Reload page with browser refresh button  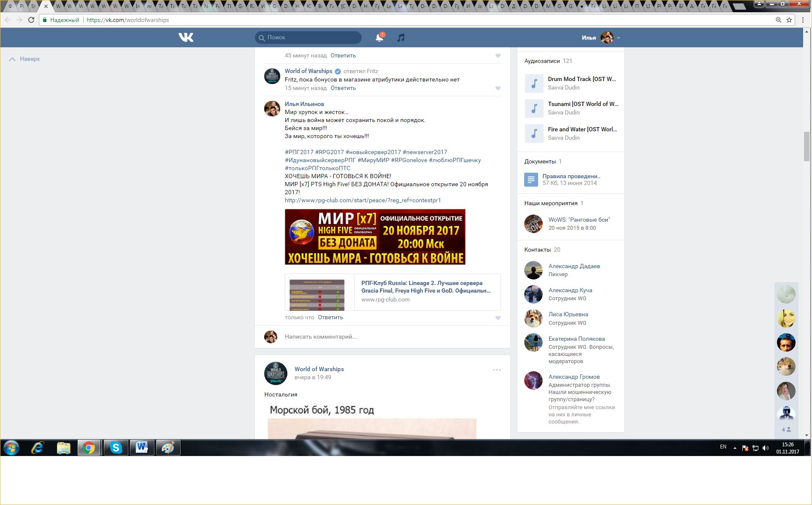[31, 20]
